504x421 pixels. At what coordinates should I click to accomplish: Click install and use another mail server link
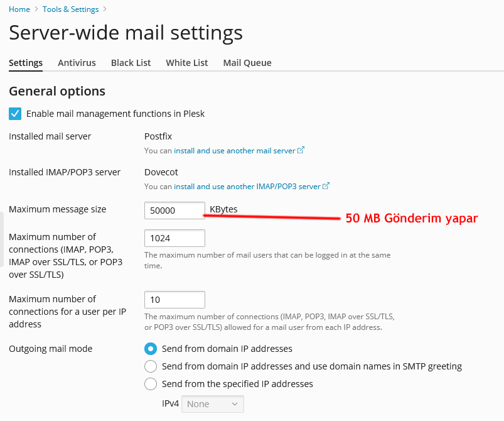[235, 151]
